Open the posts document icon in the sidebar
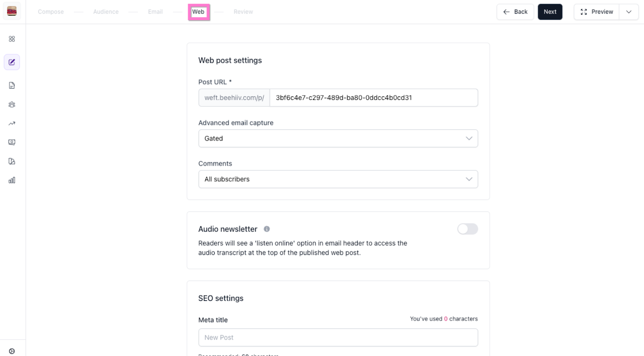 tap(12, 85)
